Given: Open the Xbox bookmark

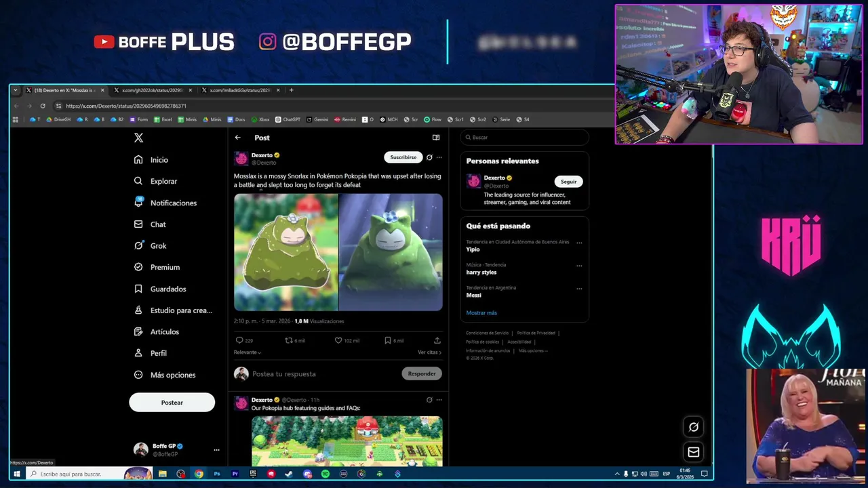Looking at the screenshot, I should [x=260, y=119].
